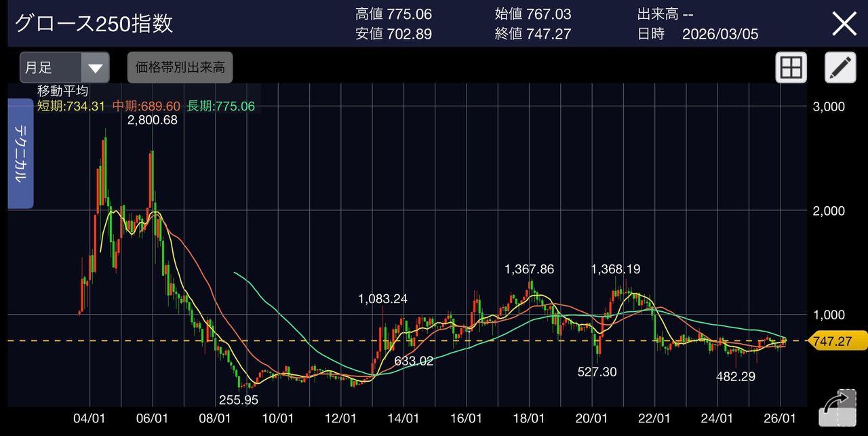
Task: Open the grid layout icon
Action: [791, 68]
